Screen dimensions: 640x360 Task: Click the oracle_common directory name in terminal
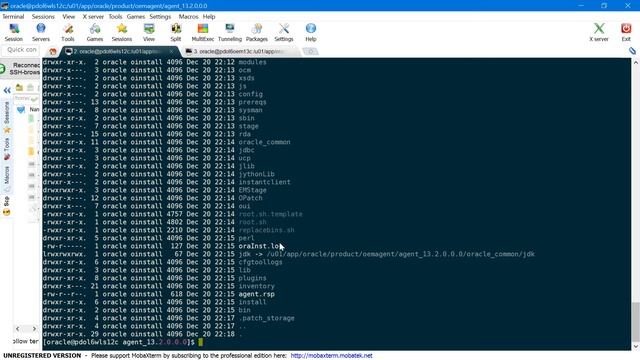[x=264, y=142]
